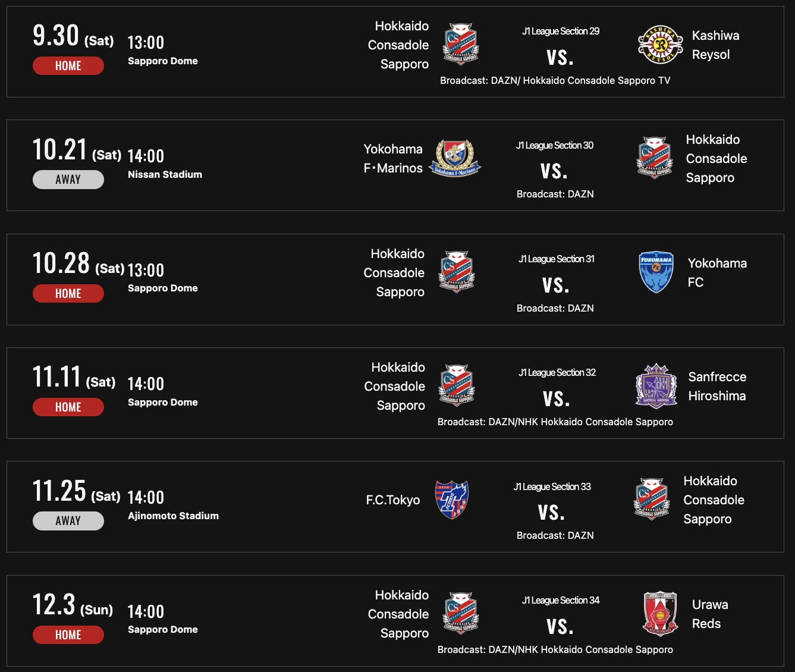Screen dimensions: 795x672
Task: Click the AWAY badge for the 11.25 match
Action: (68, 521)
